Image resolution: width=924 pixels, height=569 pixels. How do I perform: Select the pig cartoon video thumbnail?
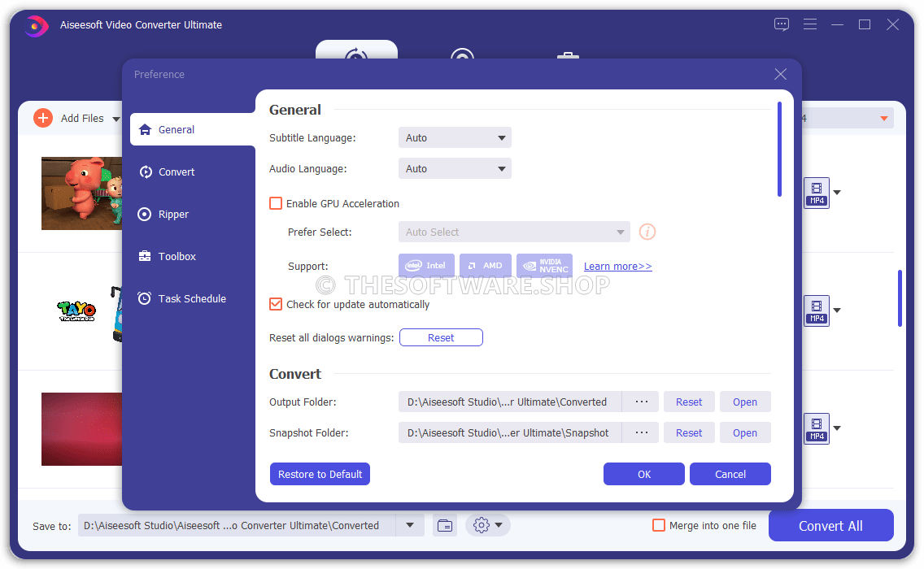click(82, 193)
